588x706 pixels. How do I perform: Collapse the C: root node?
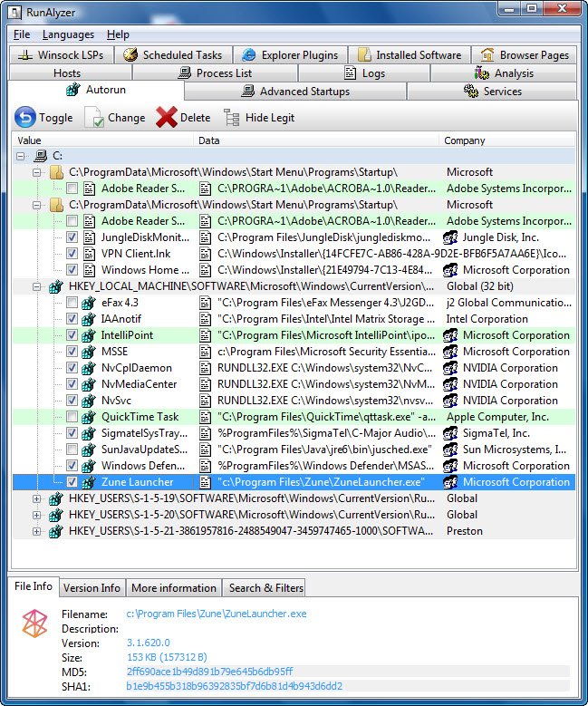pos(20,156)
